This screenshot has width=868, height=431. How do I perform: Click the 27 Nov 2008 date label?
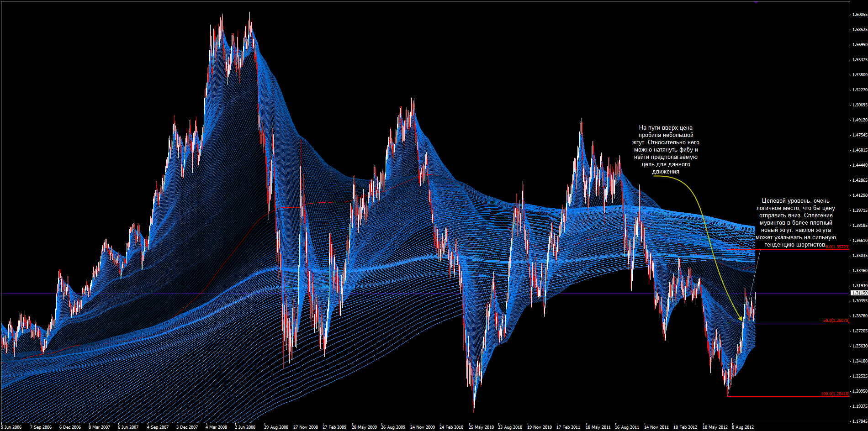click(305, 427)
